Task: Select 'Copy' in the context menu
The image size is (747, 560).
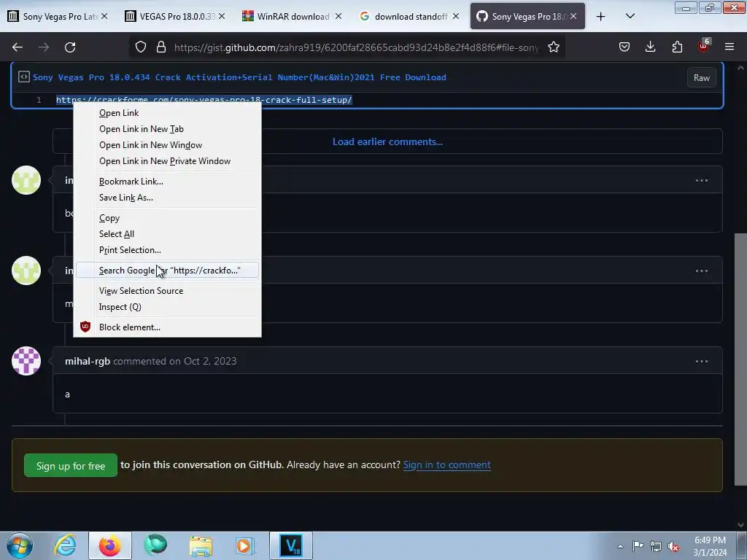Action: coord(167,218)
